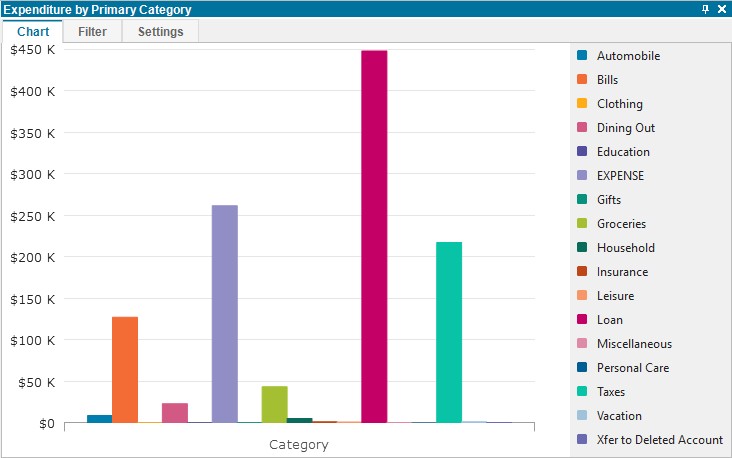
Task: Click the EXPENSE legend color swatch
Action: pyautogui.click(x=582, y=175)
